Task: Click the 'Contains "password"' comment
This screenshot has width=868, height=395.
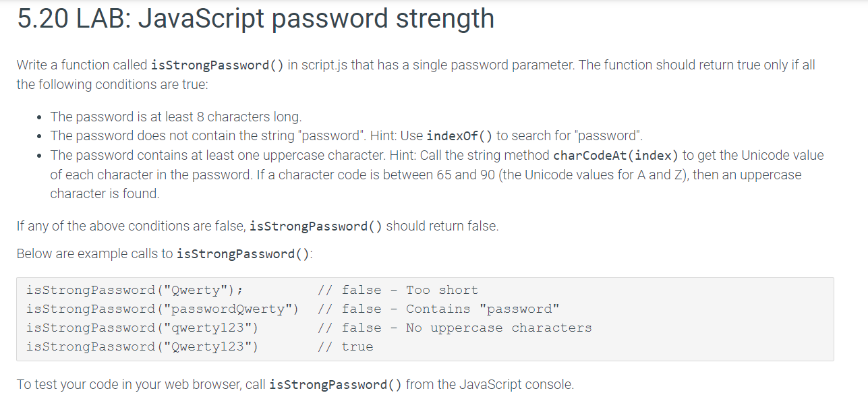Action: (483, 309)
